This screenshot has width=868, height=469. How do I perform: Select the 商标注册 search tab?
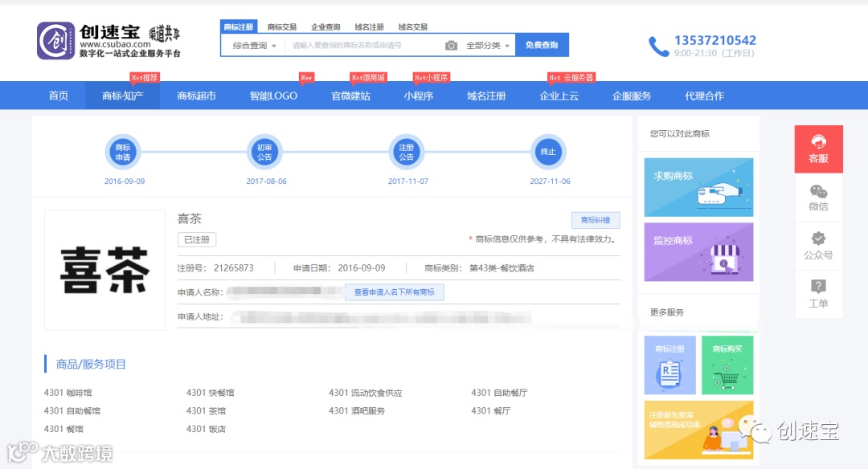239,27
